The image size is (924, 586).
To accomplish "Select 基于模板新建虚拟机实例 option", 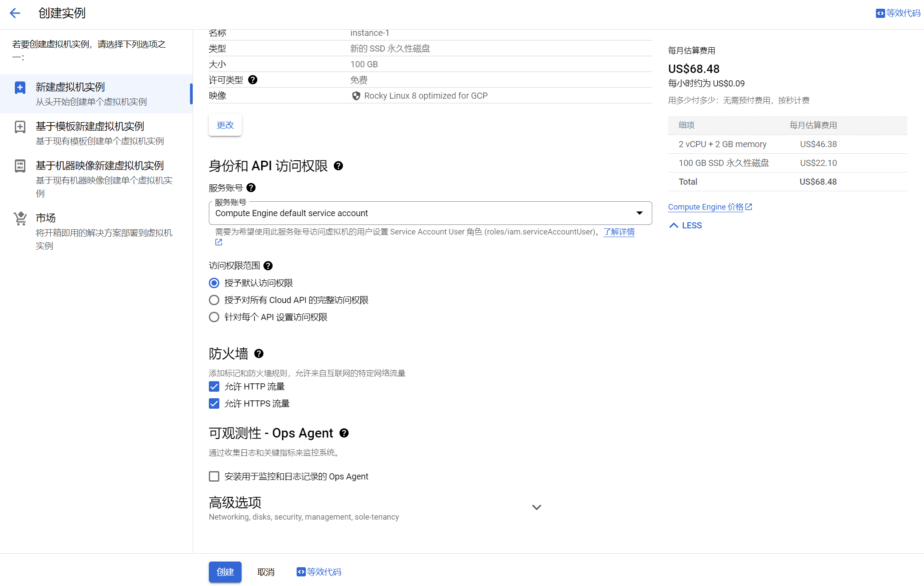I will coord(96,133).
